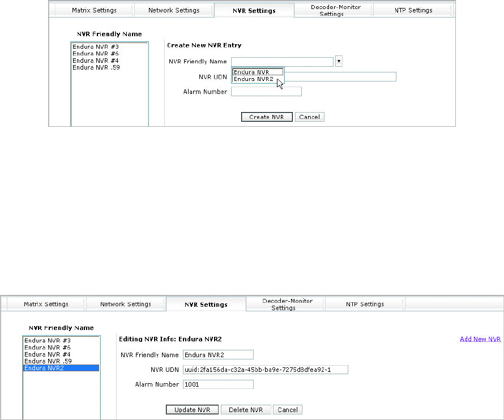Screen dimensions: 504x420
Task: Click empty Alarm Number field in create form
Action: (266, 92)
